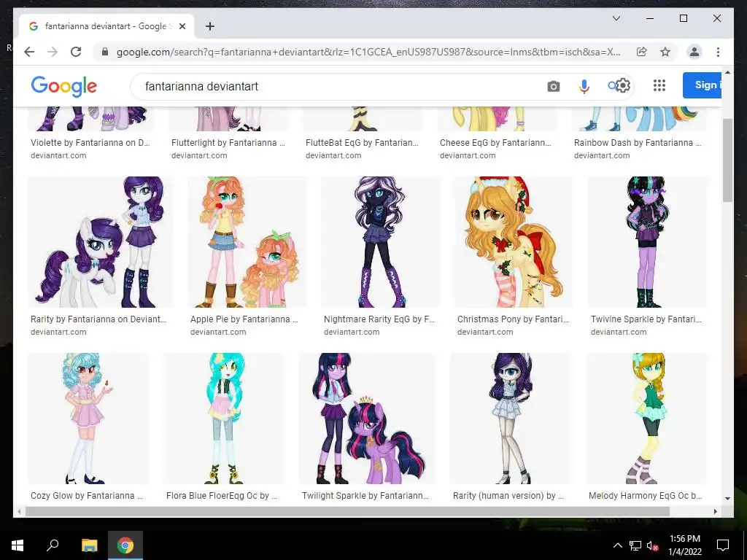Open a new tab with plus button
The width and height of the screenshot is (747, 560).
[210, 26]
